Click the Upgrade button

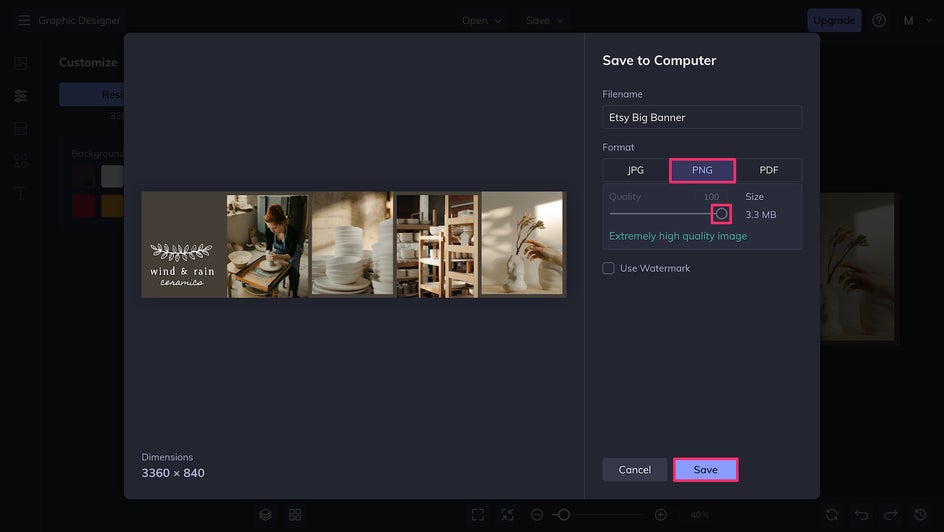pos(834,20)
